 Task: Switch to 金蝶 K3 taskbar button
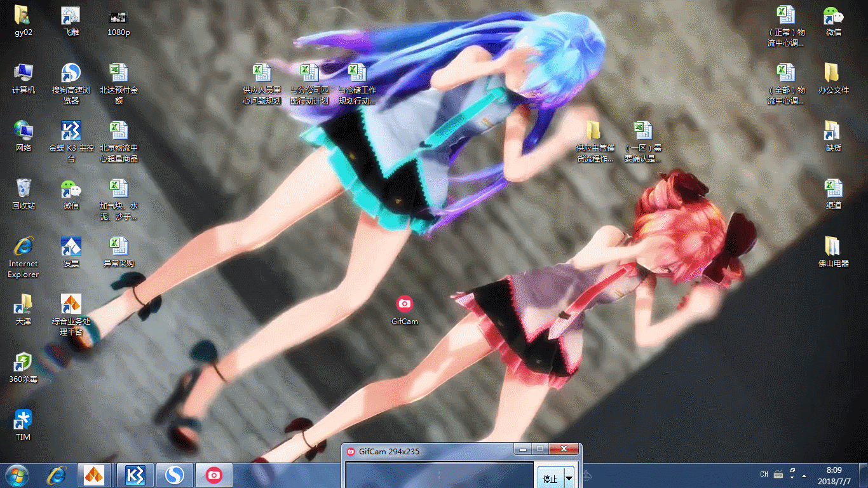click(135, 475)
